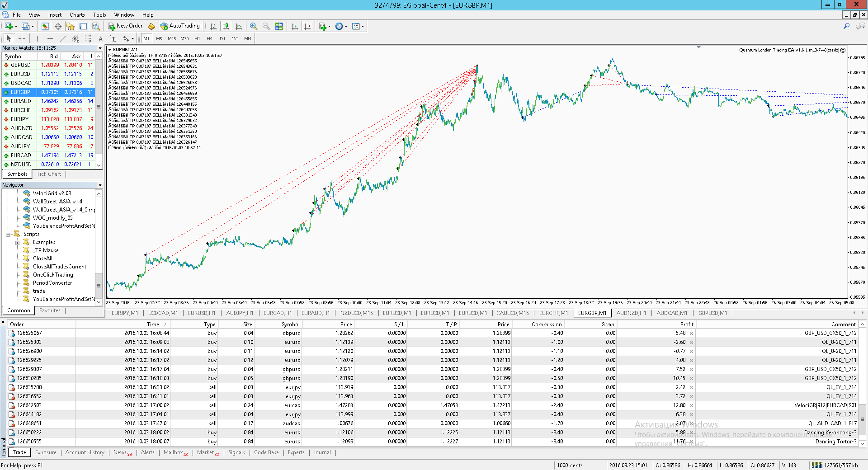Zoom in on the chart
This screenshot has height=470, width=868.
tap(254, 26)
